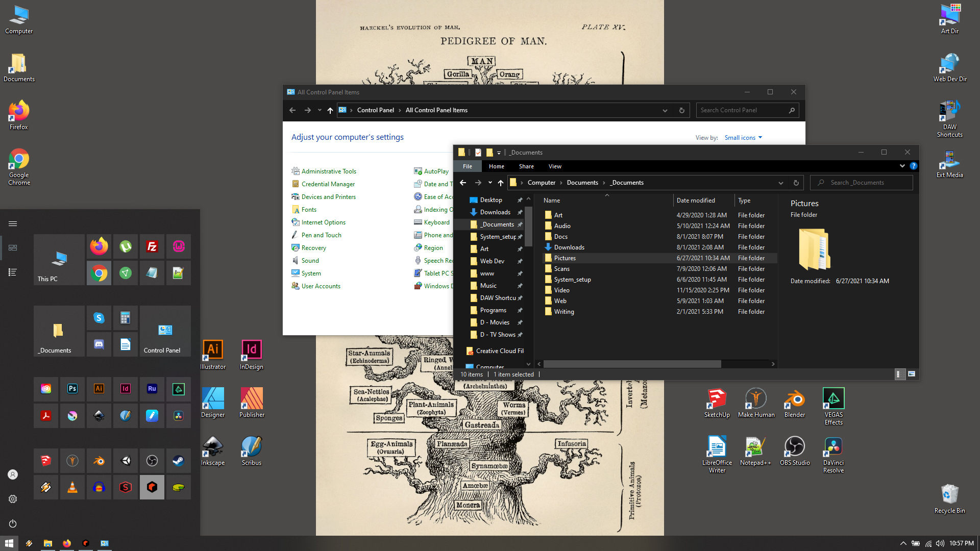Open Customize Quick Access Toolbar dropdown in Explorer
This screenshot has height=551, width=980.
(x=499, y=153)
